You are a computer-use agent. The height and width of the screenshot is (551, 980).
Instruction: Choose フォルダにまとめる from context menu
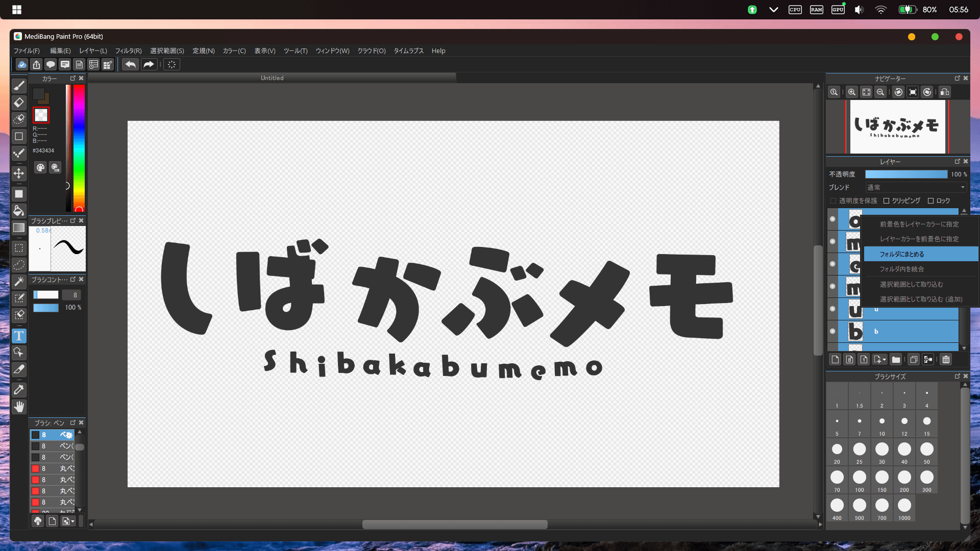pyautogui.click(x=901, y=254)
